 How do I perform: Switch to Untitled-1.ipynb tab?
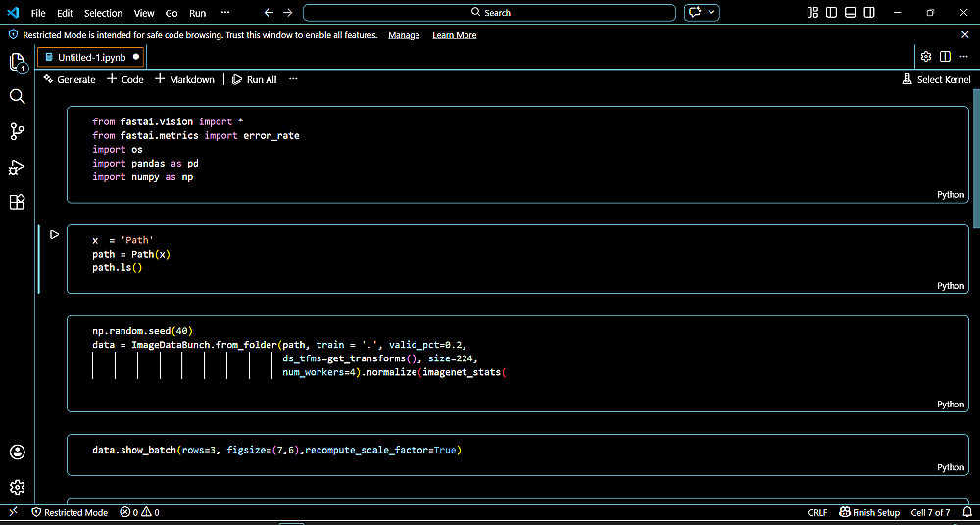point(90,57)
